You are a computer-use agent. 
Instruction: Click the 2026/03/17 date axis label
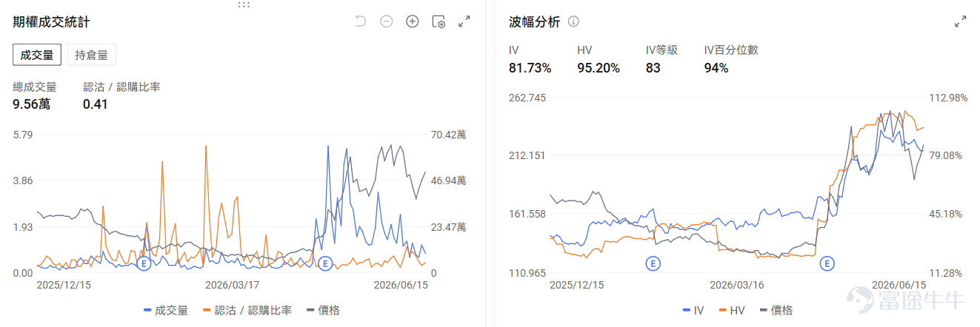click(x=232, y=284)
